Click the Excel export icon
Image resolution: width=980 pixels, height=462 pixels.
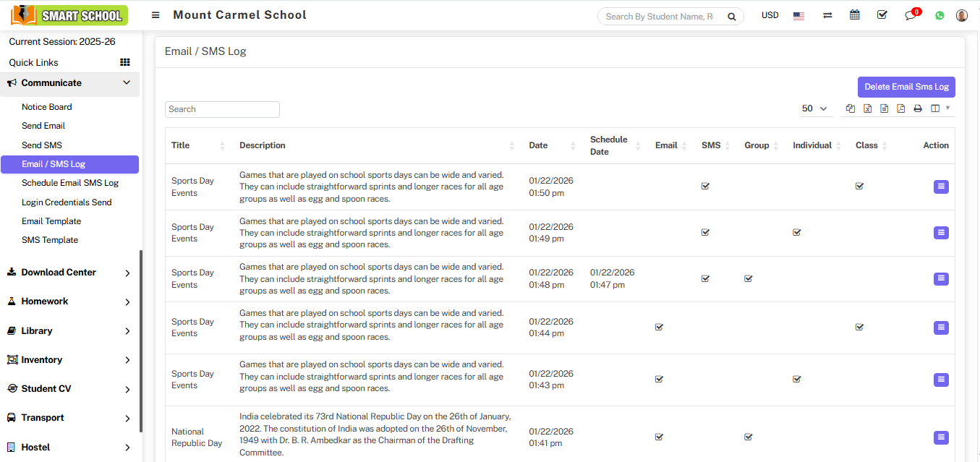(x=867, y=108)
